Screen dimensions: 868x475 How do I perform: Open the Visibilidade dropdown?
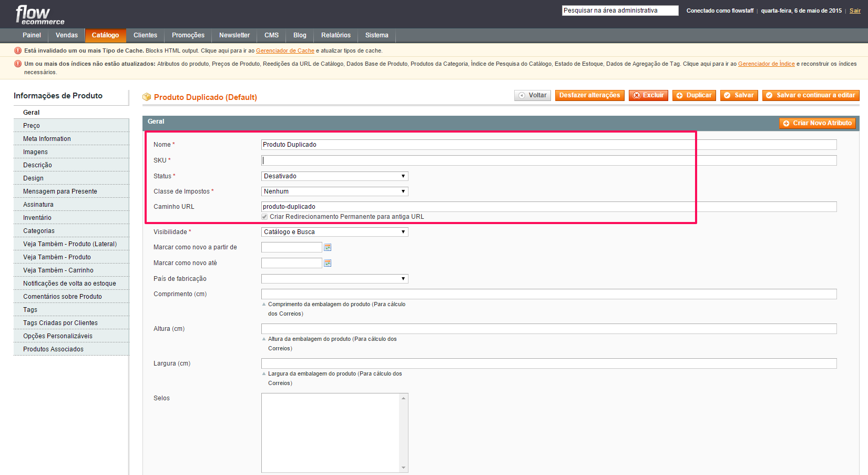point(335,232)
